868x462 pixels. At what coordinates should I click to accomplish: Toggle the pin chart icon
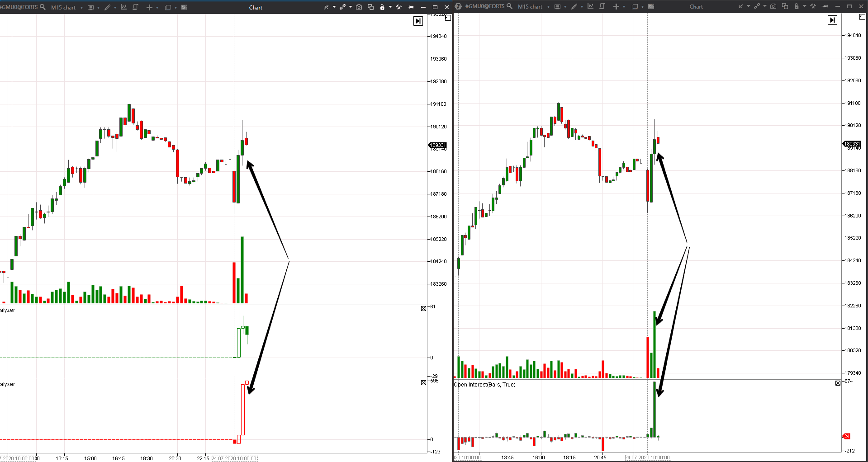pos(410,7)
